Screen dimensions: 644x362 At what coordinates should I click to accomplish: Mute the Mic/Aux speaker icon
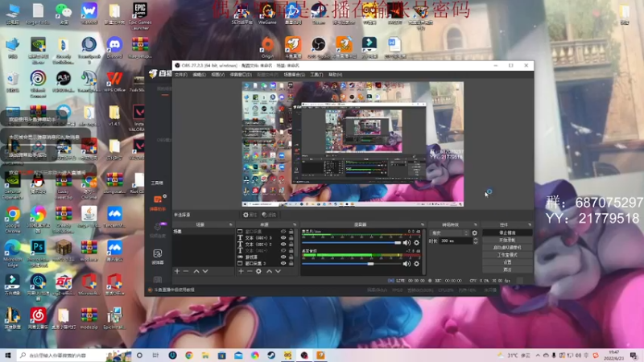[407, 243]
